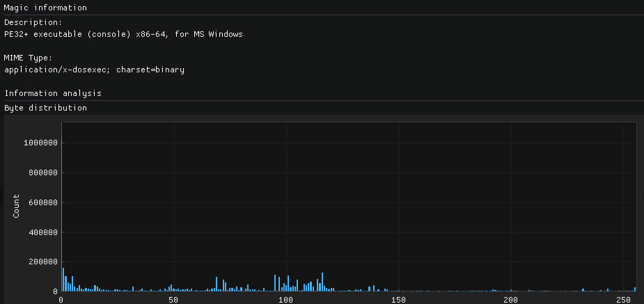Click the "Information analysis" heading
The image size is (644, 304).
point(53,93)
